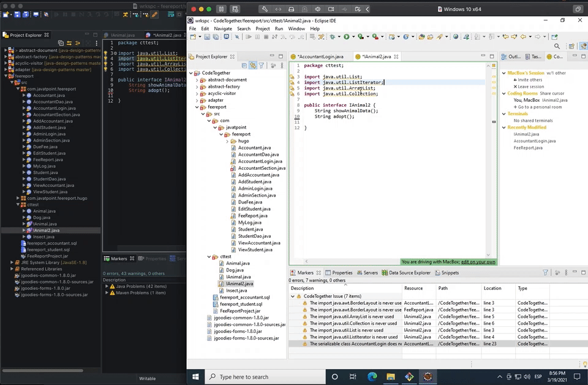Switch to the Data Source Explorer tab
588x385 pixels.
click(409, 273)
